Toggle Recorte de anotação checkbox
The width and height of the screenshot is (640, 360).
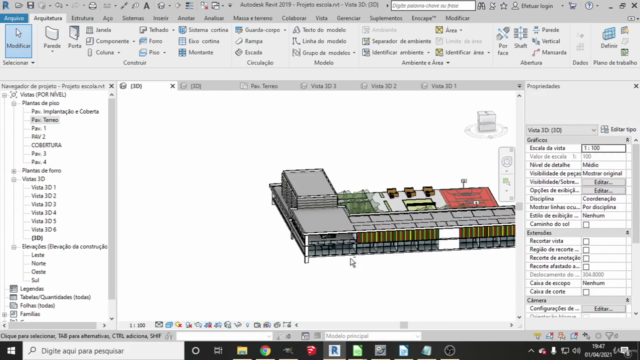[x=586, y=258]
